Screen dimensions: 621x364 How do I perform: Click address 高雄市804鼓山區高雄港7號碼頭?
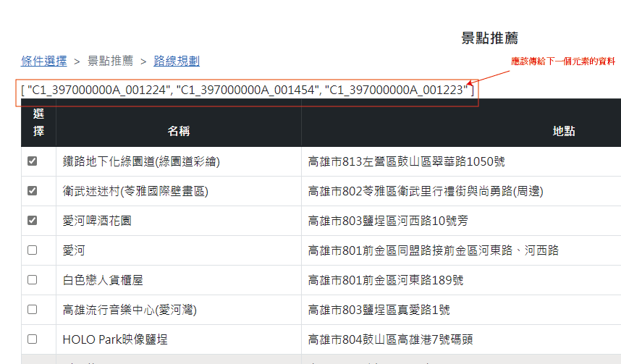point(391,339)
